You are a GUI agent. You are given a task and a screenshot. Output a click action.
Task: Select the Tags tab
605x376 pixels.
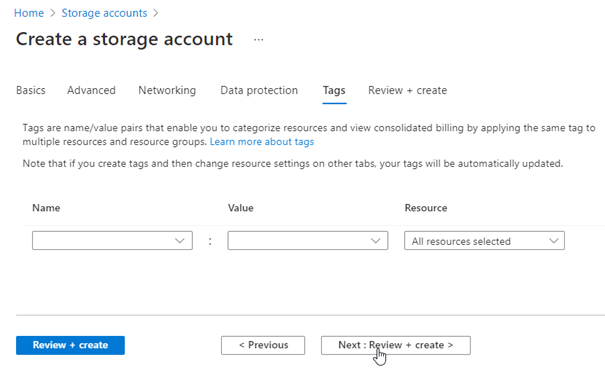click(334, 90)
